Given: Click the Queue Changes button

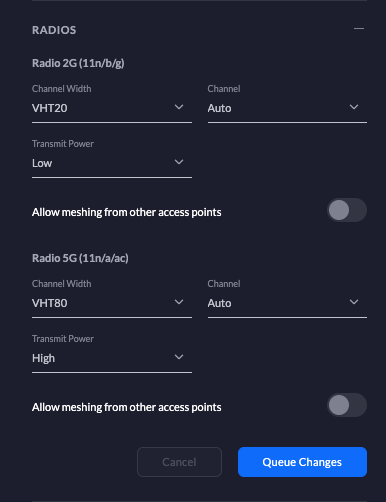Looking at the screenshot, I should click(302, 462).
